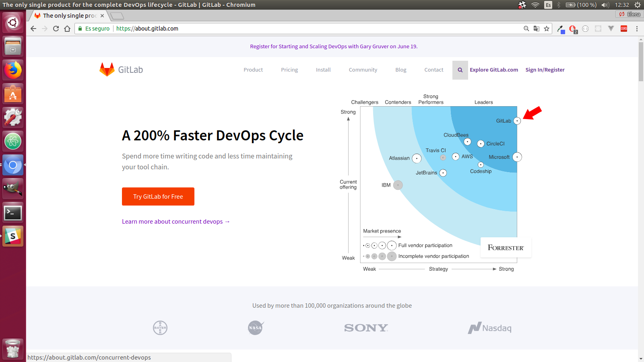Switch to Chromium in the launcher
Viewport: 644px width, 362px height.
click(x=13, y=165)
